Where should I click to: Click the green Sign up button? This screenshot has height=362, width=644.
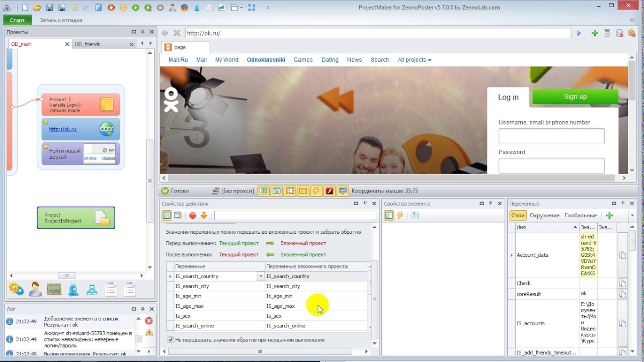pyautogui.click(x=575, y=97)
